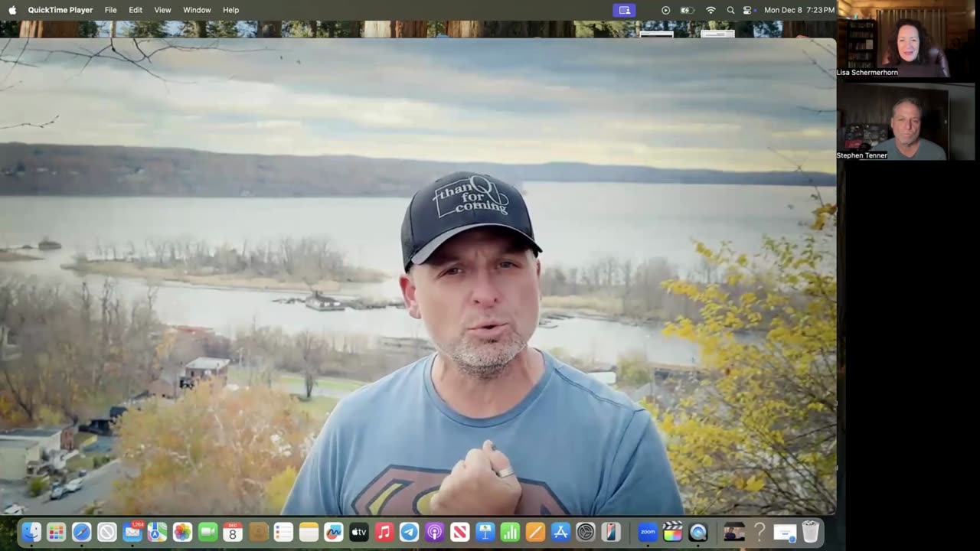Open Safari from the Dock

pyautogui.click(x=81, y=532)
